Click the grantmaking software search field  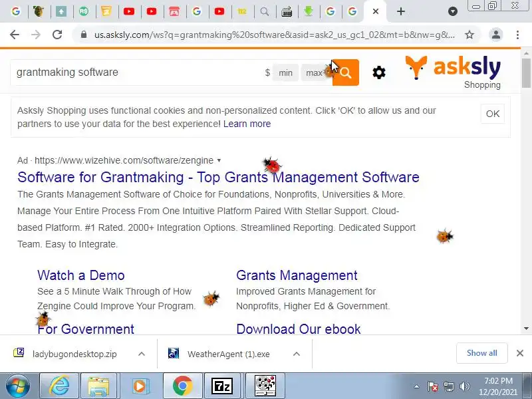pyautogui.click(x=136, y=72)
